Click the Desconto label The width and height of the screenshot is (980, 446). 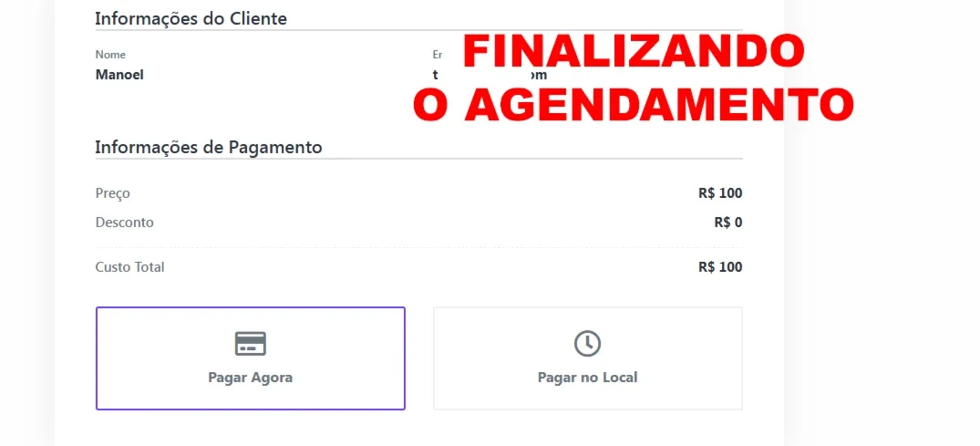124,223
